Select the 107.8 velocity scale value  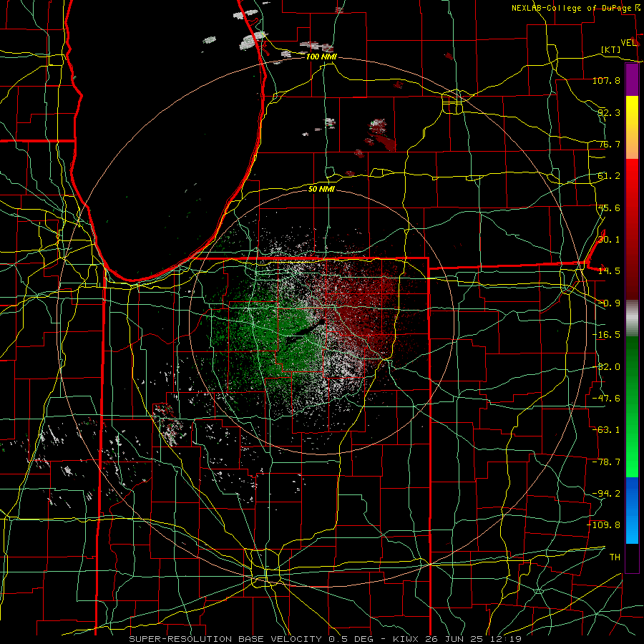point(606,80)
